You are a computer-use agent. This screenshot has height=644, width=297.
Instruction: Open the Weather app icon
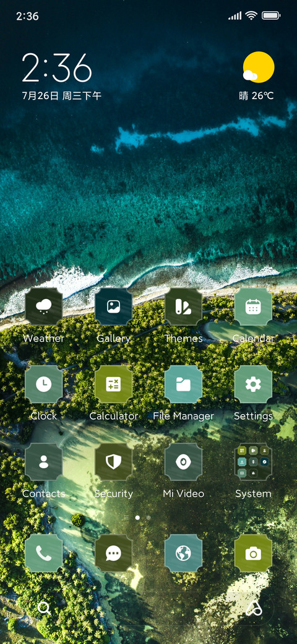(44, 307)
